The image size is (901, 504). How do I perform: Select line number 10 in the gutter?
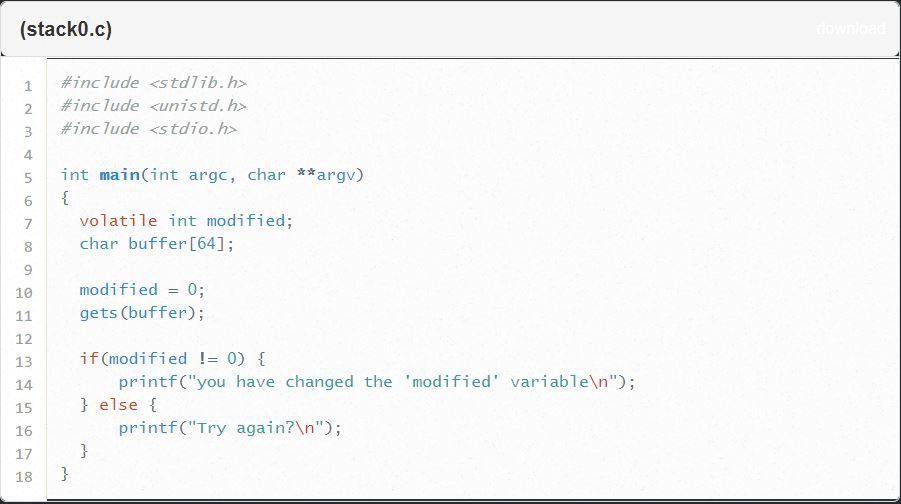[x=24, y=292]
